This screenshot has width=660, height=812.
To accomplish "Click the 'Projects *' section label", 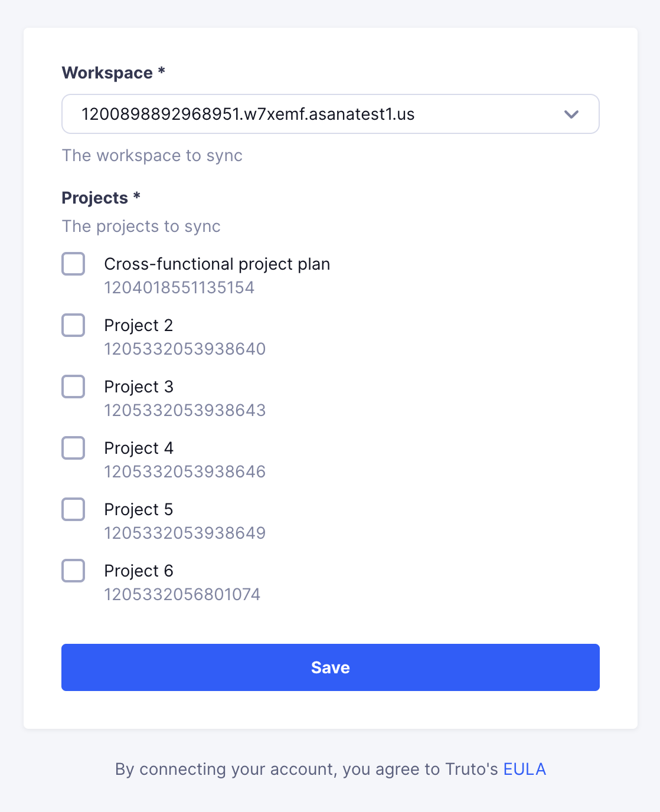I will 101,198.
